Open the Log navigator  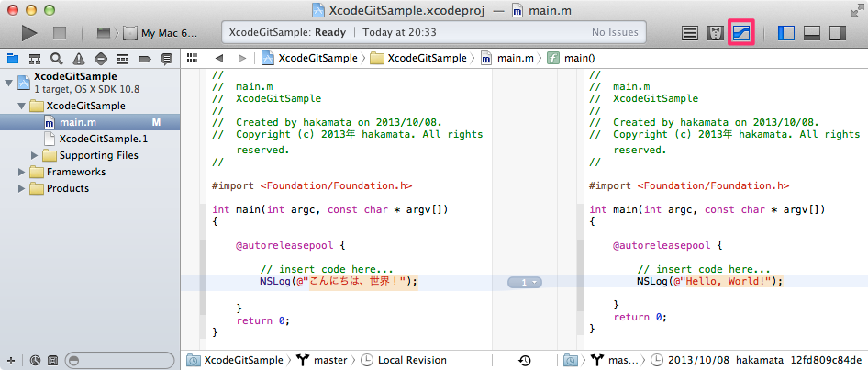[x=166, y=58]
